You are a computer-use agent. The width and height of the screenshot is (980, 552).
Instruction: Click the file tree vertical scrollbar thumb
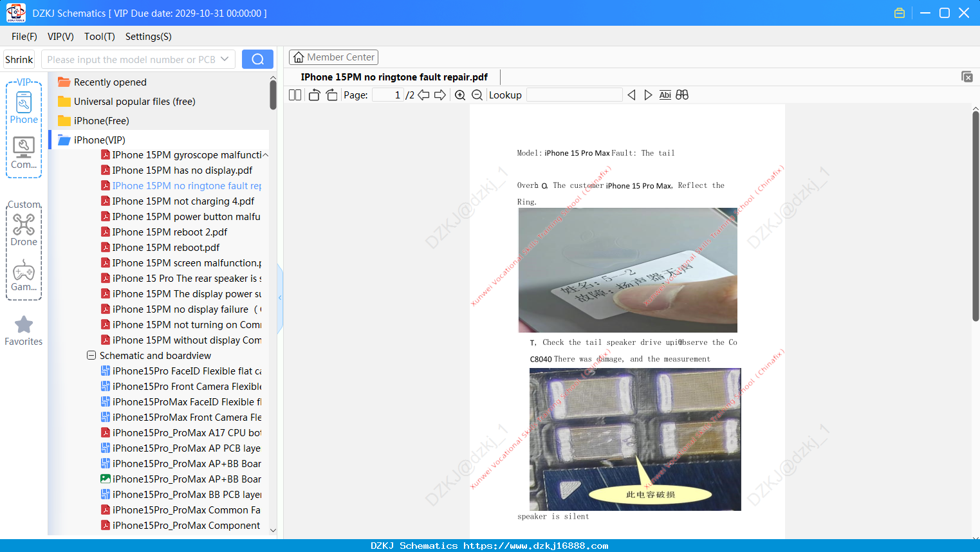(x=273, y=95)
